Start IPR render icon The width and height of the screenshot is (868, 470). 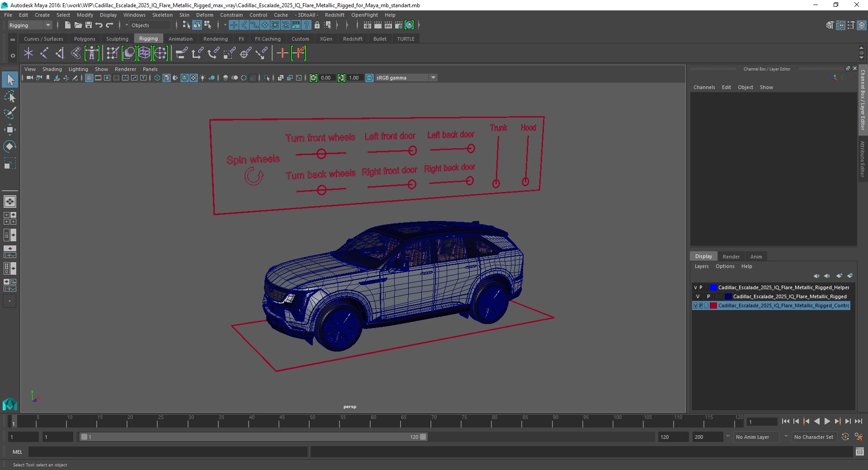(x=388, y=25)
